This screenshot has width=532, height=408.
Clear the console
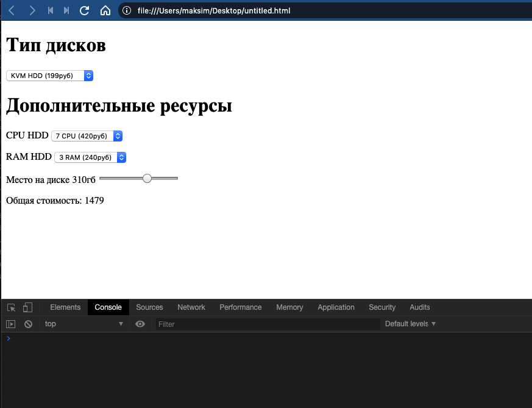(28, 324)
